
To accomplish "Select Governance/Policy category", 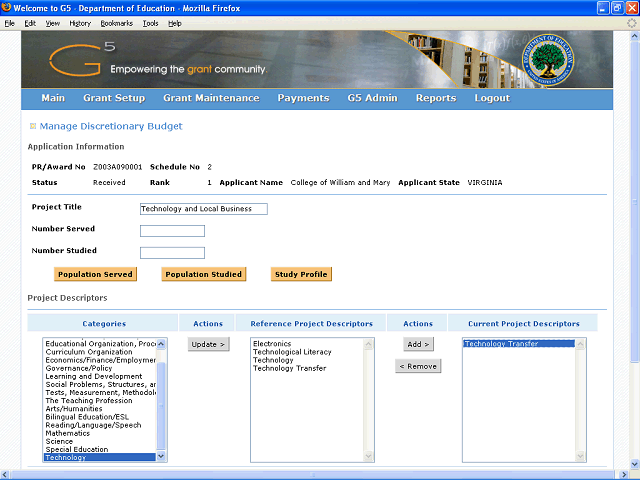I will pyautogui.click(x=100, y=368).
